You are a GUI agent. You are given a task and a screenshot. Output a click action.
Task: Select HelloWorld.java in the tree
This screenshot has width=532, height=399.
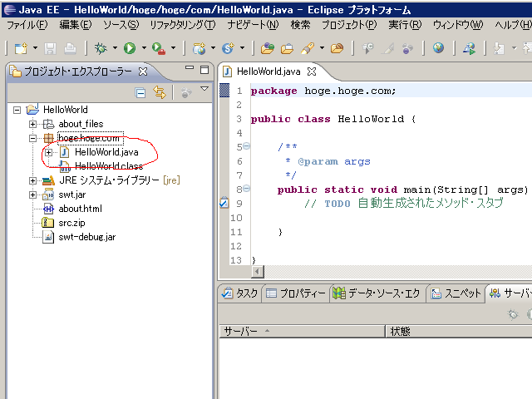[x=106, y=152]
